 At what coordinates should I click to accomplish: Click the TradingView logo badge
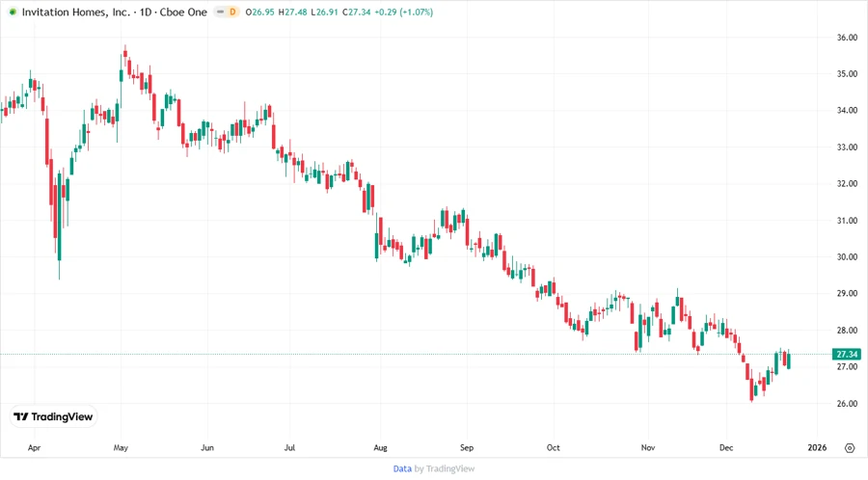coord(53,416)
